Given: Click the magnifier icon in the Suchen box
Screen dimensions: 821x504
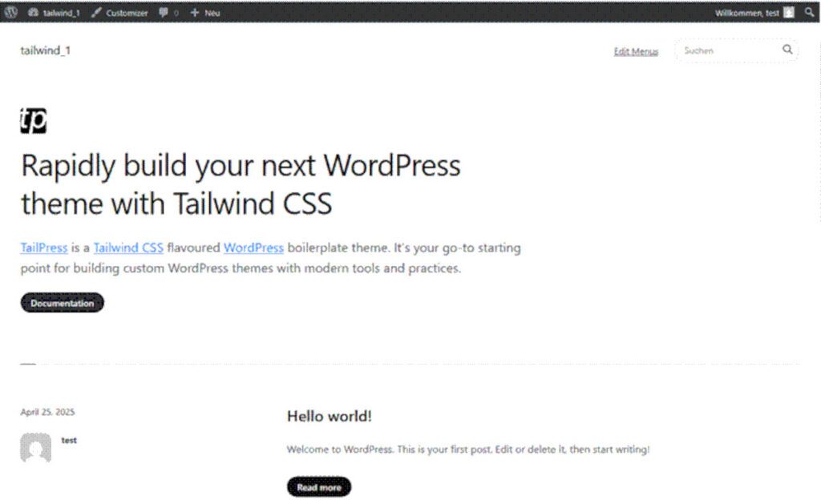Looking at the screenshot, I should 787,50.
